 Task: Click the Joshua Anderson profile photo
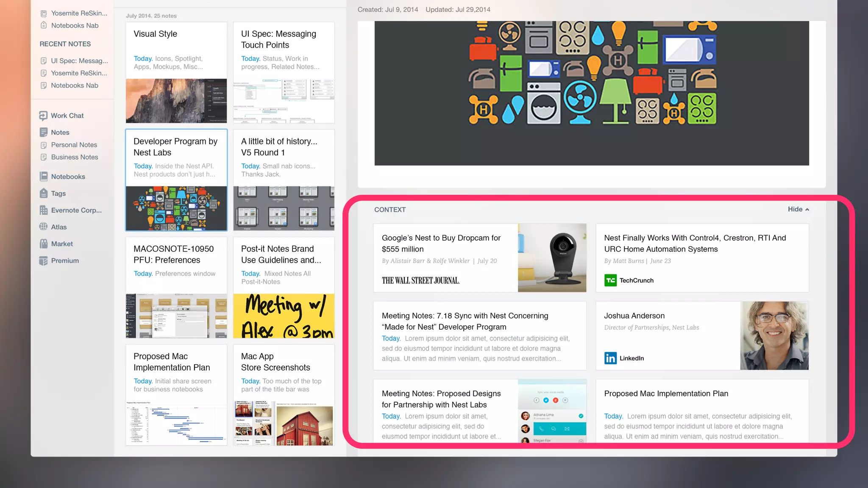774,335
